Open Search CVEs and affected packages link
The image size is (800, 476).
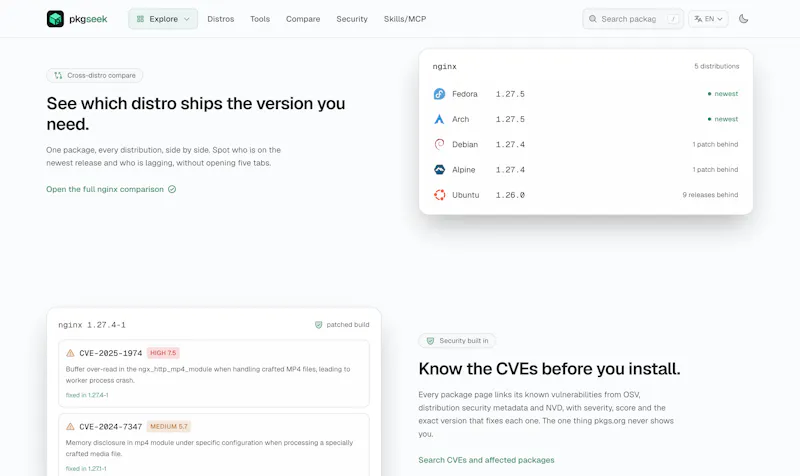(x=486, y=460)
